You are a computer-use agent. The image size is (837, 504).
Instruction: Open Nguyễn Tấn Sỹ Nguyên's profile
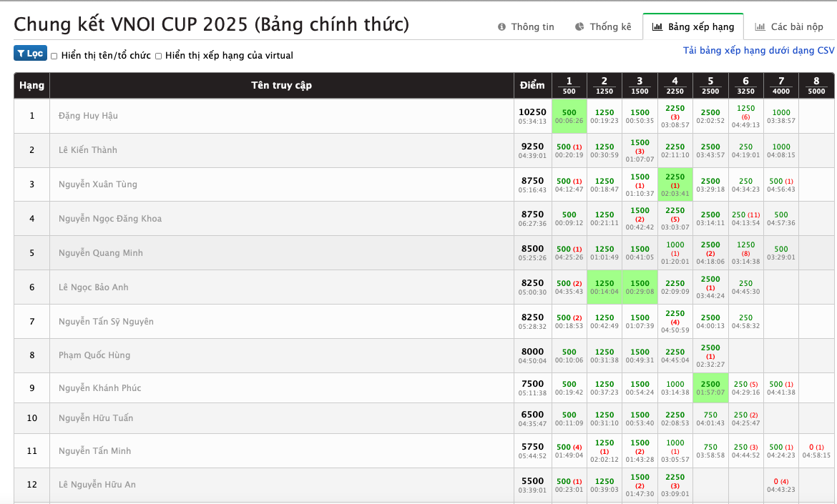point(106,321)
